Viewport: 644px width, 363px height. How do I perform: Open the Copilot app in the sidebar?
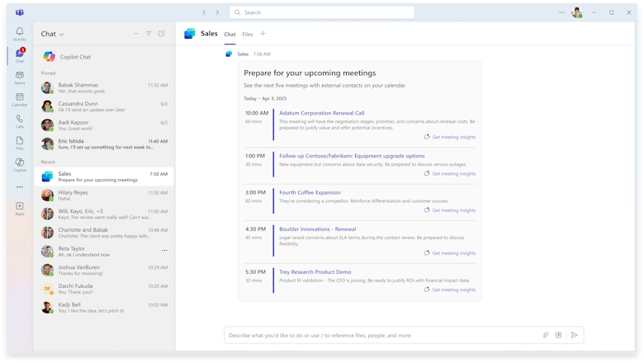point(19,164)
